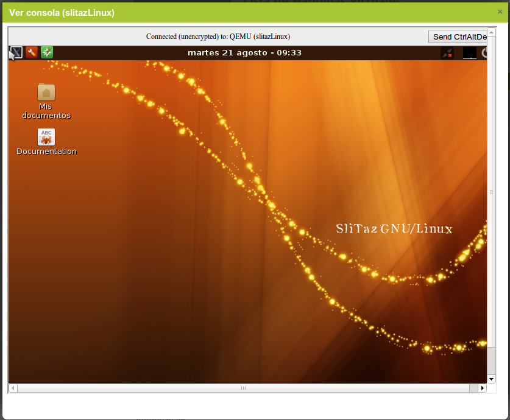Click the horizontal scrollbar thumb
Viewport: 510px width, 420px height.
[x=243, y=388]
